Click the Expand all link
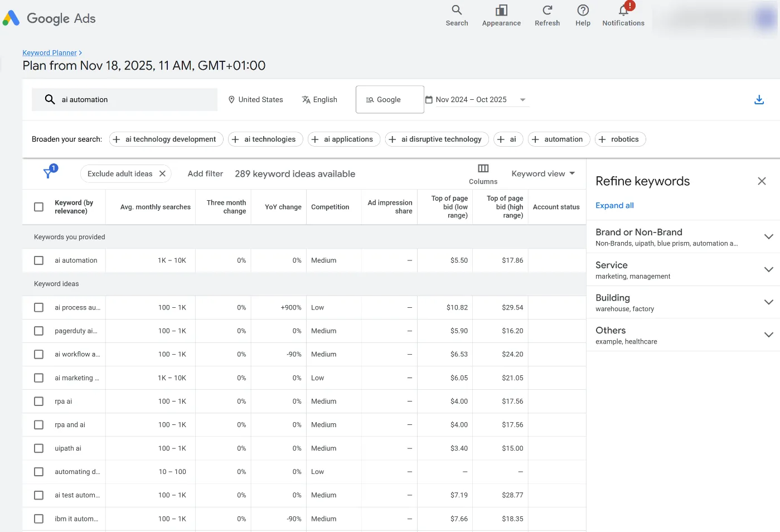This screenshot has height=532, width=780. pyautogui.click(x=614, y=205)
